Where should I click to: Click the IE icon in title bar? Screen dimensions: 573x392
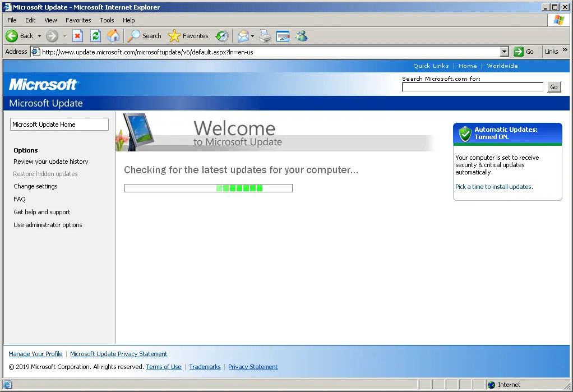tap(7, 7)
